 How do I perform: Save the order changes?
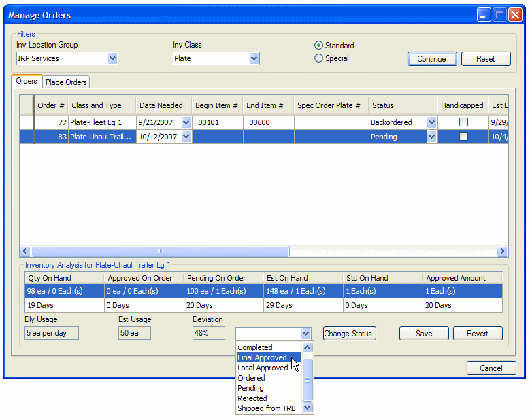[x=424, y=334]
